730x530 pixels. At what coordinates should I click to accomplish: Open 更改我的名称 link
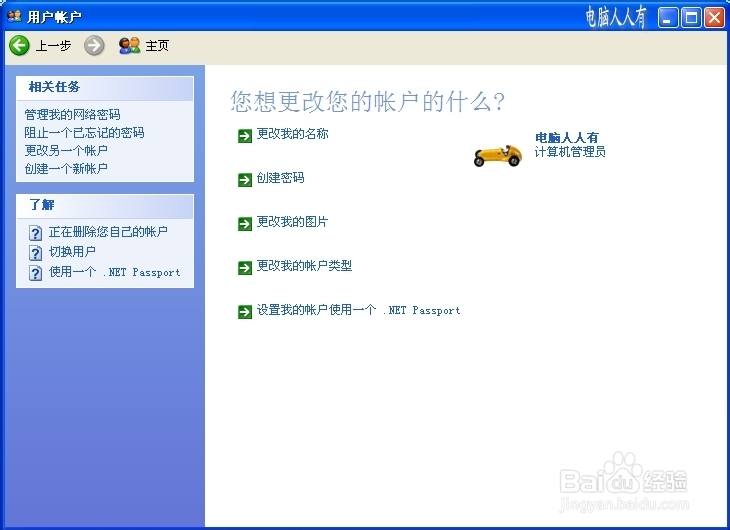click(292, 134)
